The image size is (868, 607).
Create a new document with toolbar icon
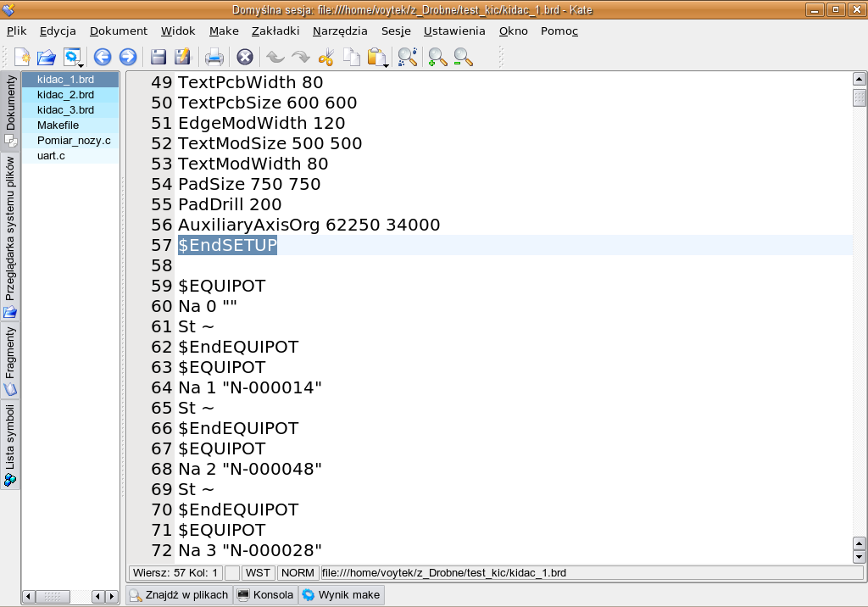[22, 57]
